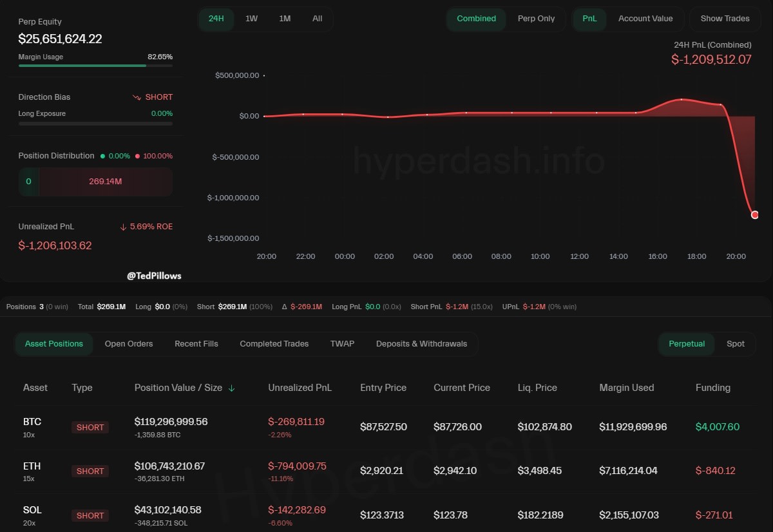773x532 pixels.
Task: Switch chart to Account Value
Action: (x=645, y=19)
